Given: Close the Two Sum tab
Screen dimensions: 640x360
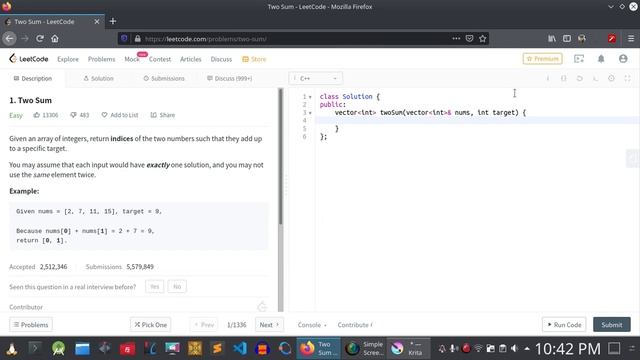Looking at the screenshot, I should [97, 22].
